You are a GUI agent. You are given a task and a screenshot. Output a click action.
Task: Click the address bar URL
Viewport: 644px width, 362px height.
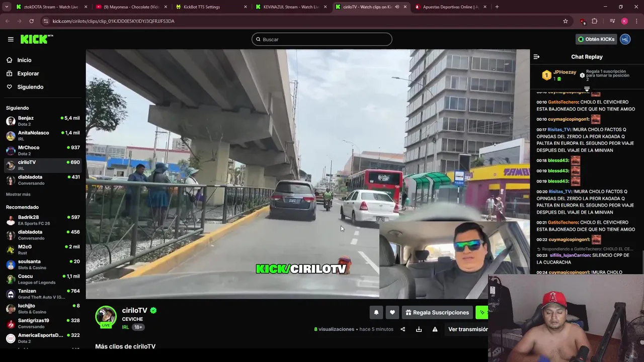click(x=113, y=21)
